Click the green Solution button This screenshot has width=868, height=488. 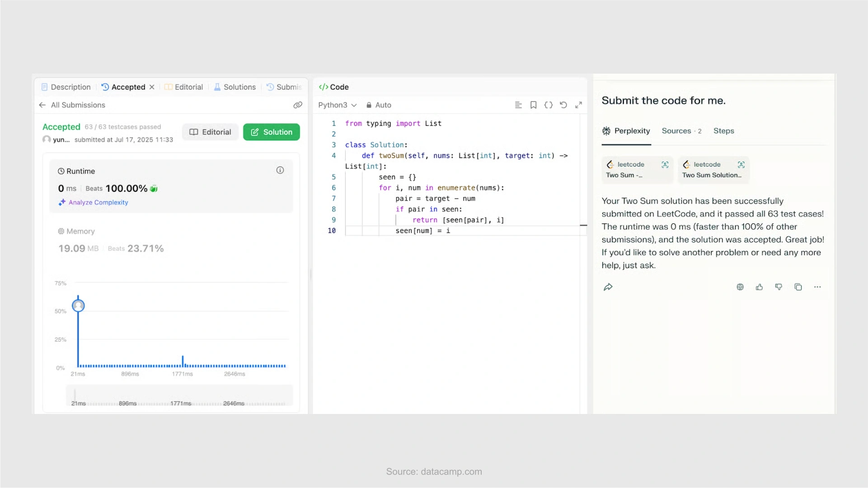pyautogui.click(x=271, y=132)
